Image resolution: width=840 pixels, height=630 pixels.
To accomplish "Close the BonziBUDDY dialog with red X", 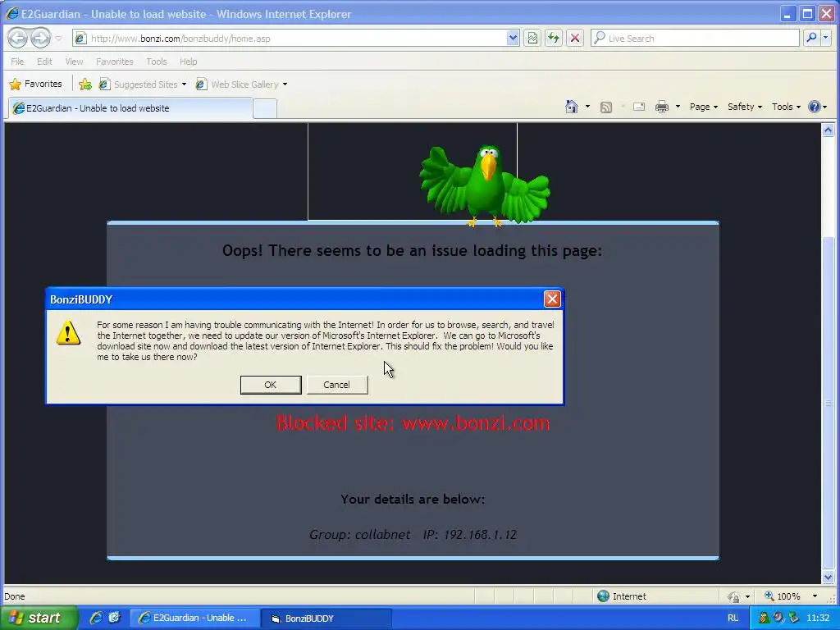I will pos(552,299).
